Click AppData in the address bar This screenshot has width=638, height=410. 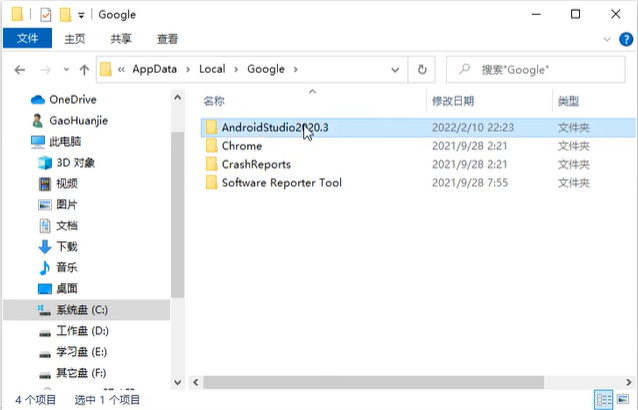tap(154, 69)
